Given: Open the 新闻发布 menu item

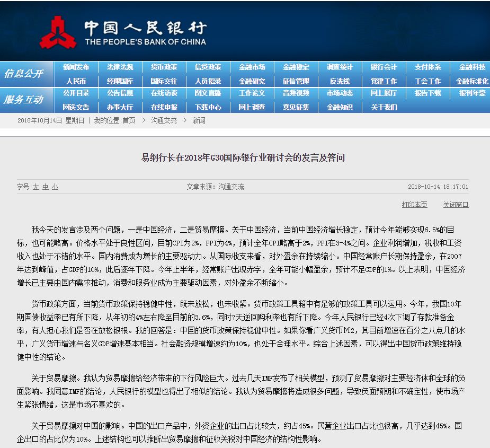Looking at the screenshot, I should point(76,67).
